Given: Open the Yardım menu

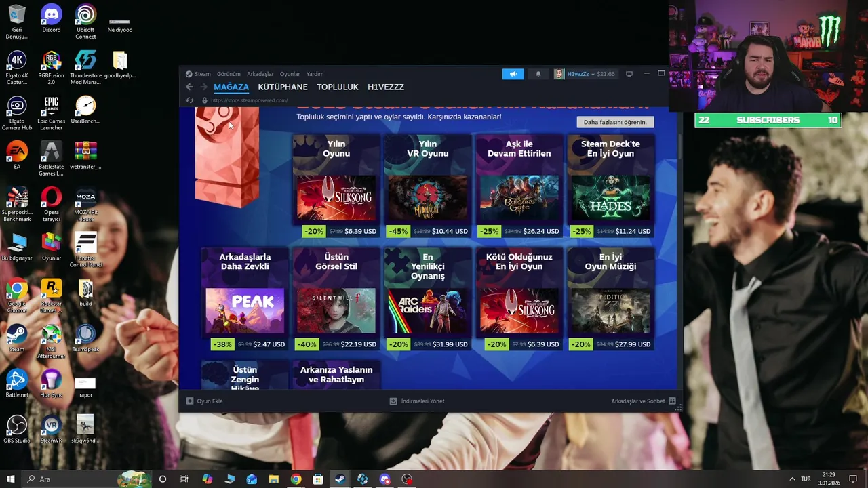Looking at the screenshot, I should [315, 74].
